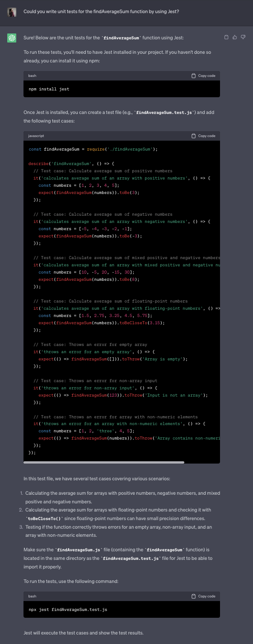Click the numbers = [10, -5, 20, -15, 30] line
This screenshot has height=644, width=253.
click(86, 272)
